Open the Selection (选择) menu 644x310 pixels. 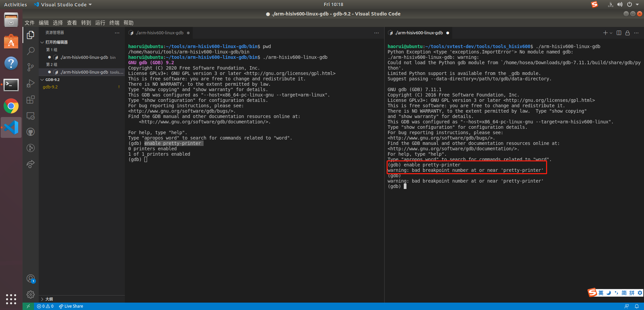pyautogui.click(x=58, y=23)
